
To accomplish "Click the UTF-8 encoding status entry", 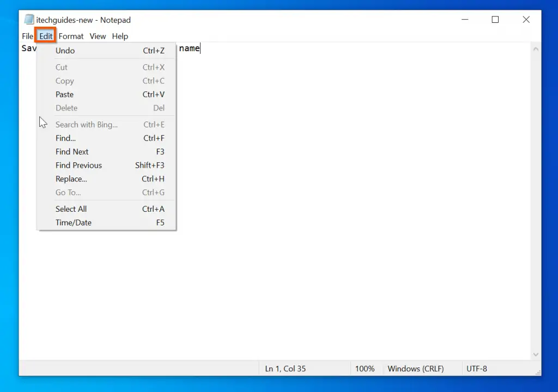I will coord(476,369).
